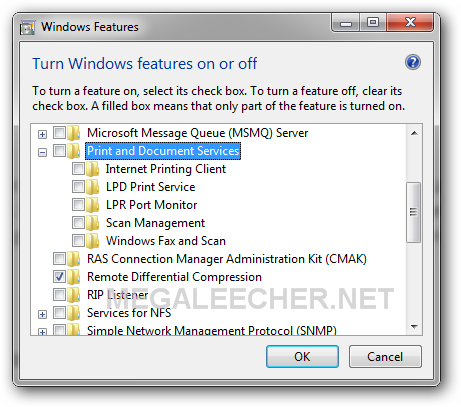Check the Print and Document Services box
Viewport: 461px width, 407px height.
tap(60, 150)
